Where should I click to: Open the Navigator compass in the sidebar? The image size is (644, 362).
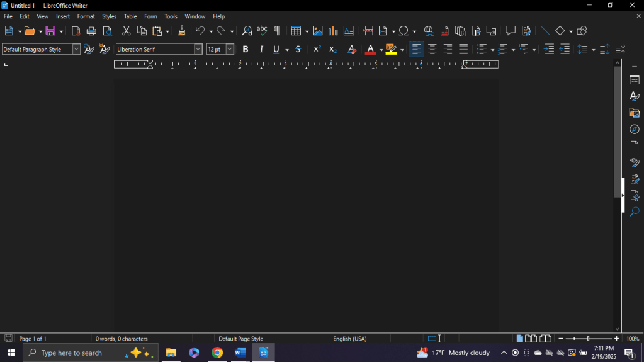pos(635,130)
